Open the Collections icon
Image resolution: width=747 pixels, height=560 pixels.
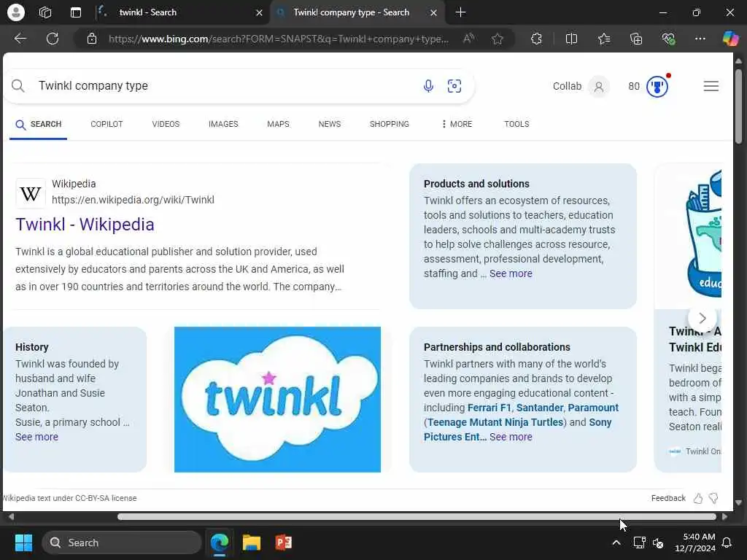pos(636,39)
